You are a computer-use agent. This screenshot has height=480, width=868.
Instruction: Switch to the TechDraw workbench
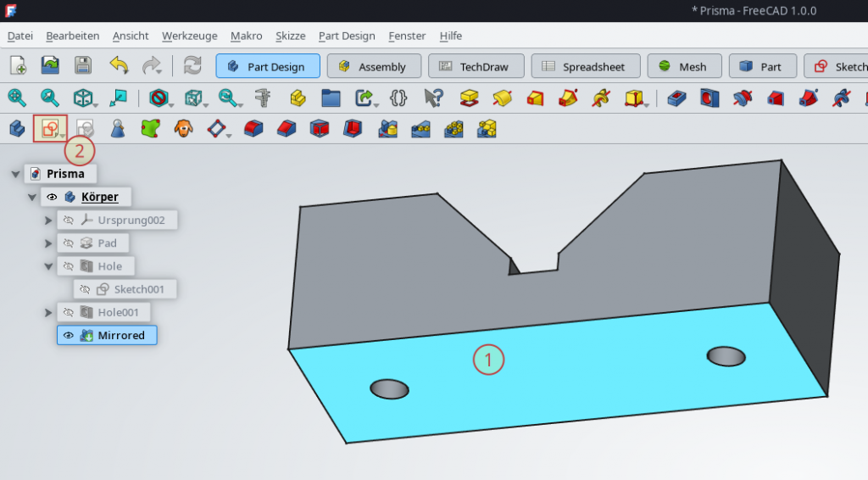[x=474, y=67]
